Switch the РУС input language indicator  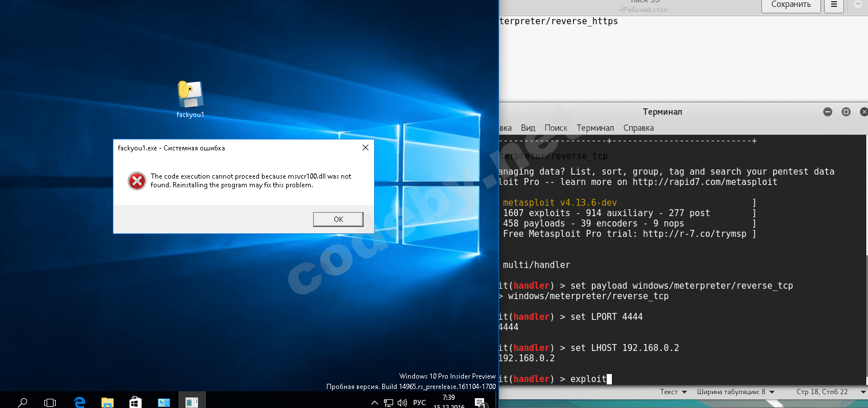point(419,402)
